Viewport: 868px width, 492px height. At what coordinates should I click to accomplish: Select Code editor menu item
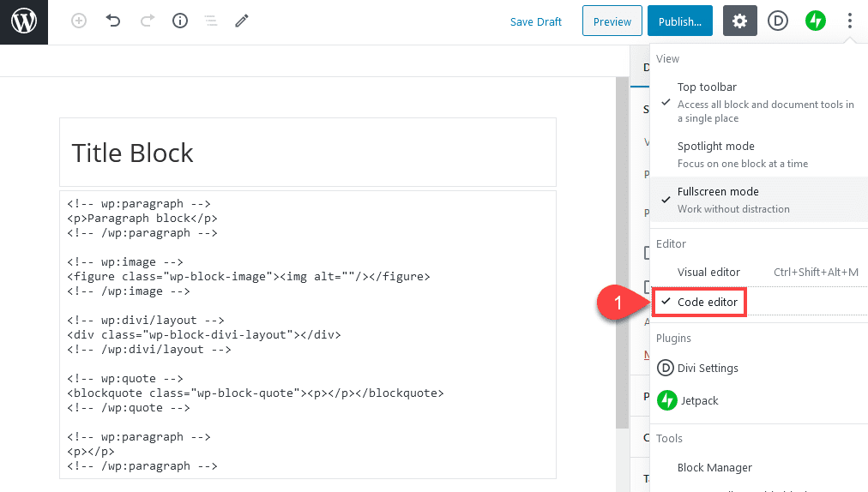(x=707, y=302)
